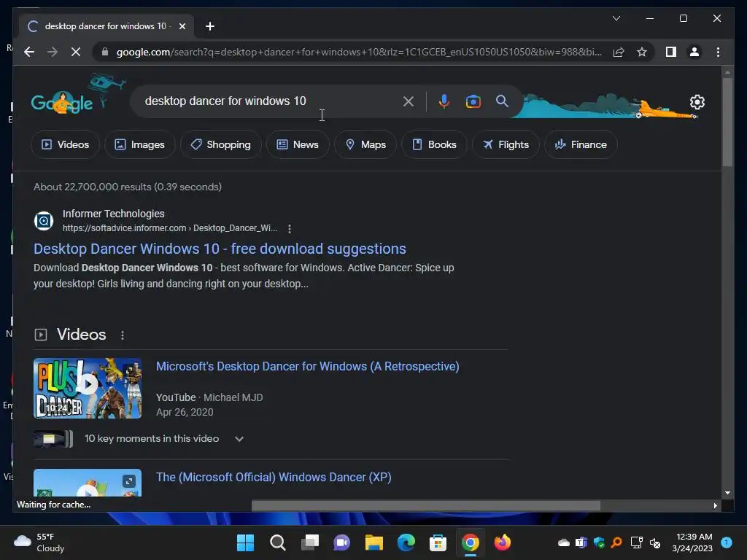Viewport: 747px width, 560px height.
Task: Click the vertical scrollbar thumb
Action: tap(727, 122)
